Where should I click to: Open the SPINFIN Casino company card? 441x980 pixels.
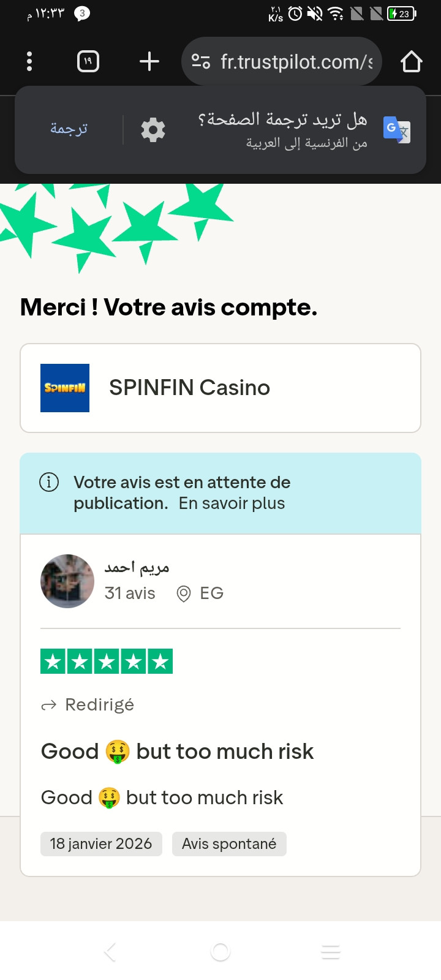(221, 388)
